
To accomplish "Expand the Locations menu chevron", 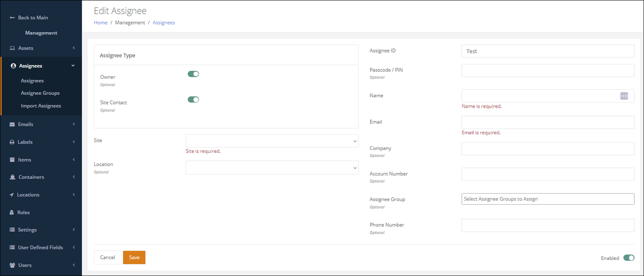I will click(x=74, y=195).
